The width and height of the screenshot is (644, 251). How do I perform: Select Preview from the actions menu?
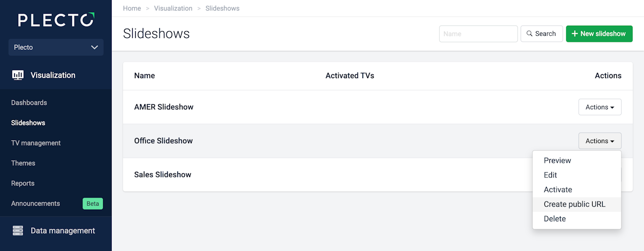point(557,161)
